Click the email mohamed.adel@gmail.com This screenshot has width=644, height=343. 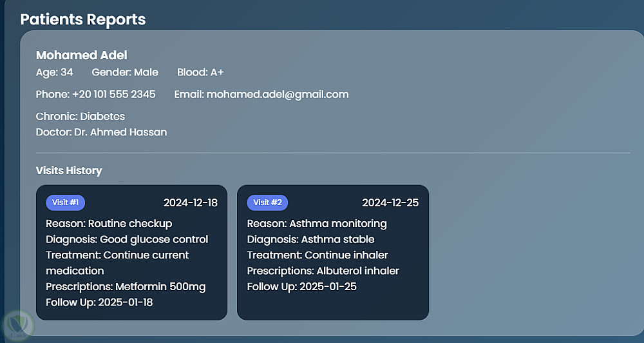click(278, 94)
